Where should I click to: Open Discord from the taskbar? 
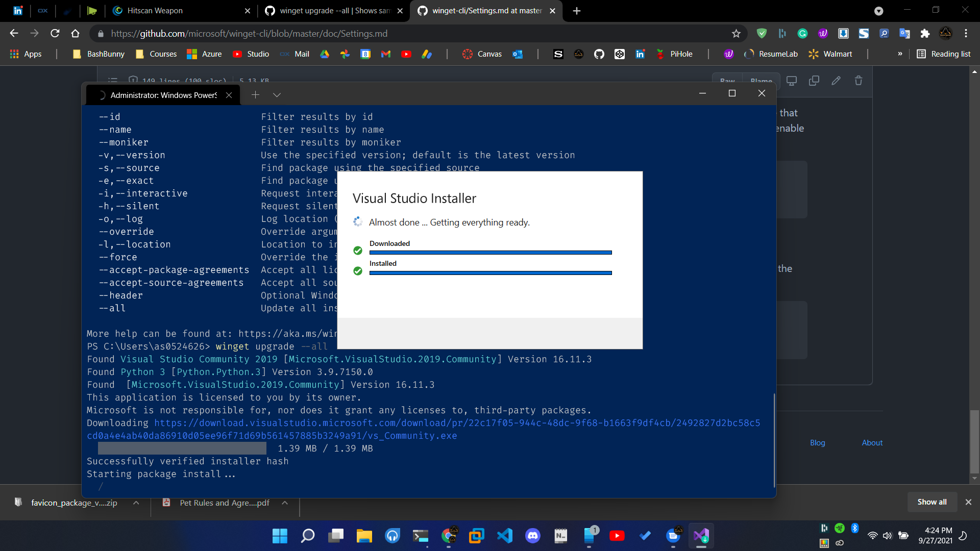(533, 536)
